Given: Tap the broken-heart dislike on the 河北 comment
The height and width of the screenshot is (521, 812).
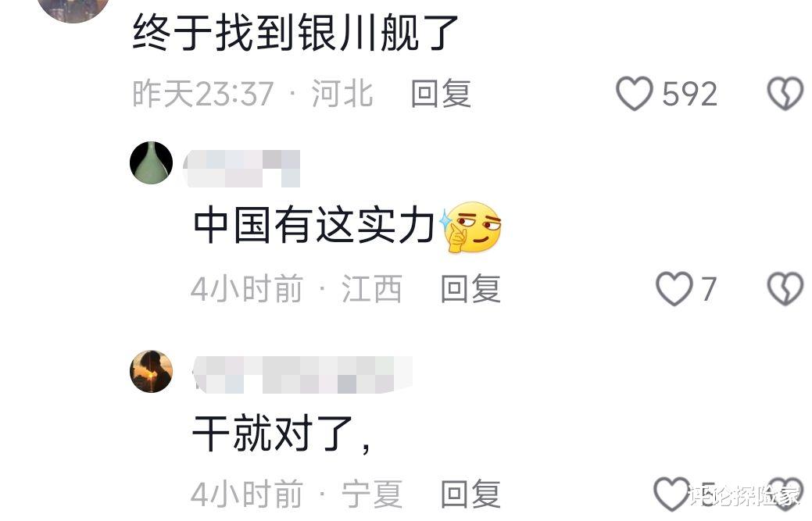Looking at the screenshot, I should (x=785, y=94).
